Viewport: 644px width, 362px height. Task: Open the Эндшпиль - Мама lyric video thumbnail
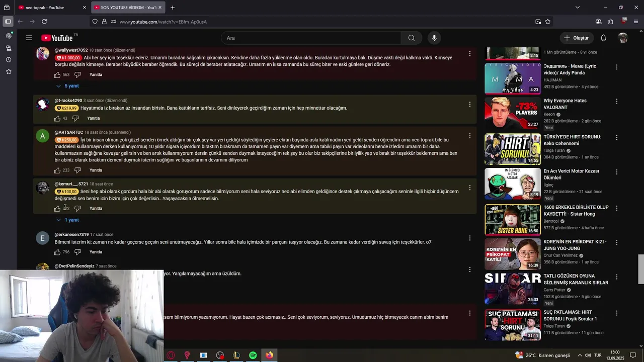tap(513, 78)
